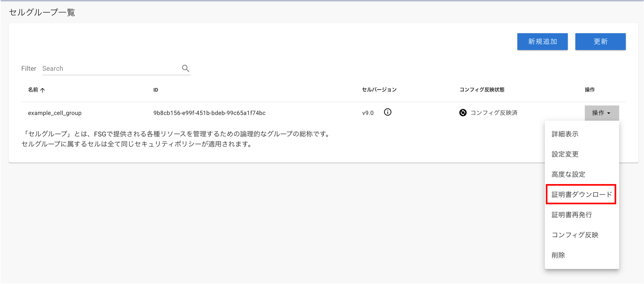The image size is (644, 284).
Task: Click the セルグループ一覧 page title
Action: (42, 12)
